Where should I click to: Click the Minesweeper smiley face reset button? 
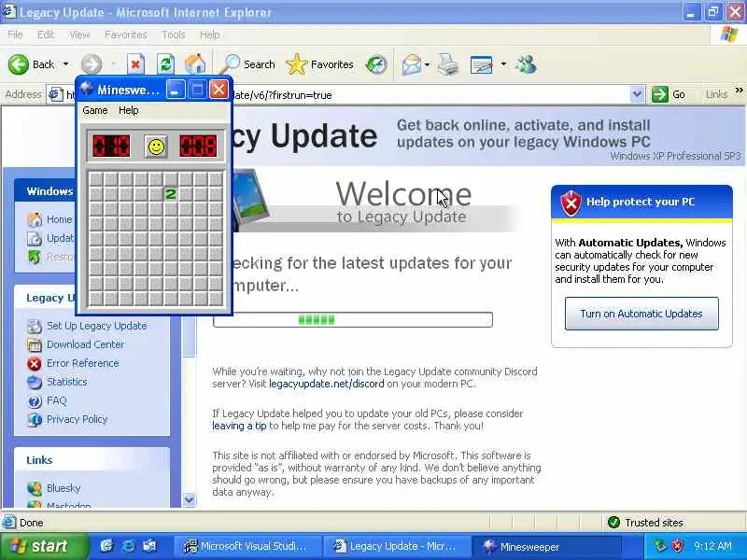tap(156, 147)
